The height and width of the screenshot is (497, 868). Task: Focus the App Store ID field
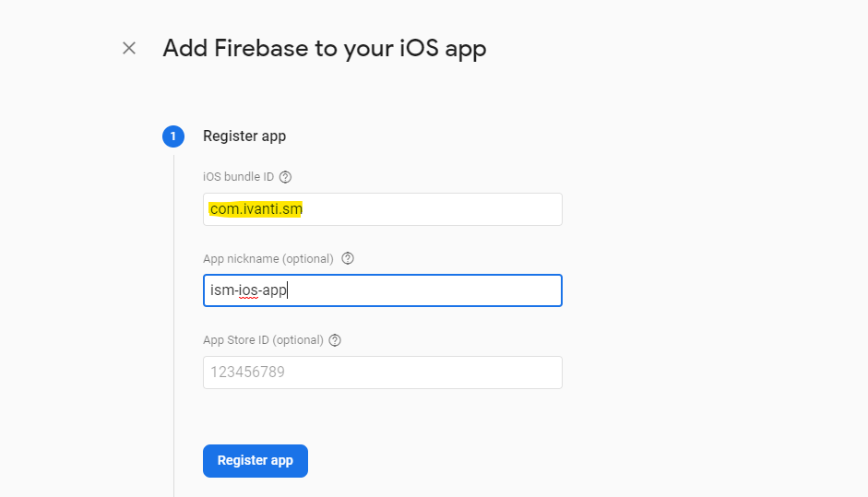(383, 373)
